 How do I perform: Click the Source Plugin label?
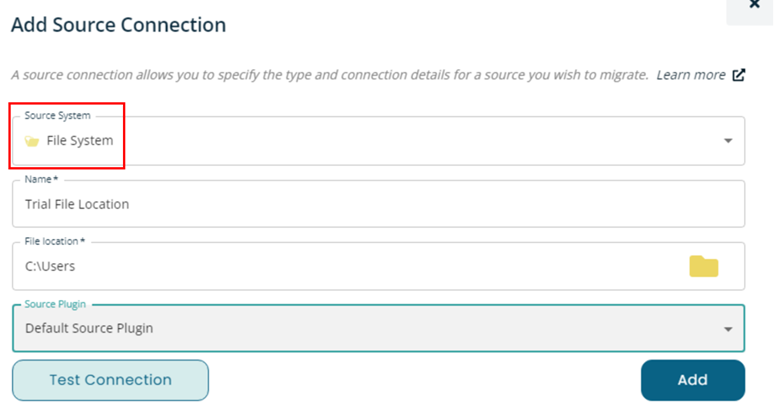(x=55, y=304)
